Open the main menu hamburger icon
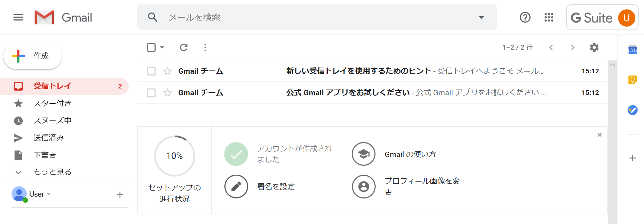The width and height of the screenshot is (644, 224). pos(18,17)
